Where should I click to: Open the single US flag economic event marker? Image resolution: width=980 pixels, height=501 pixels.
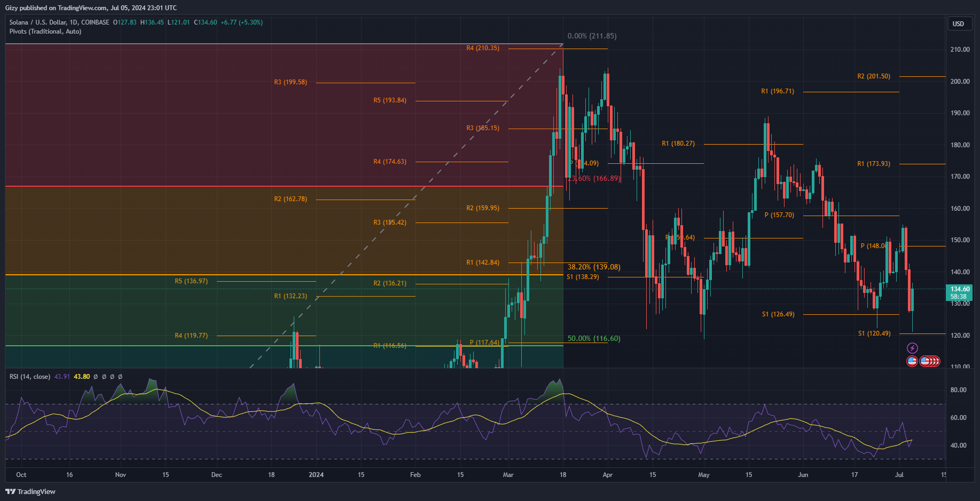(x=912, y=361)
